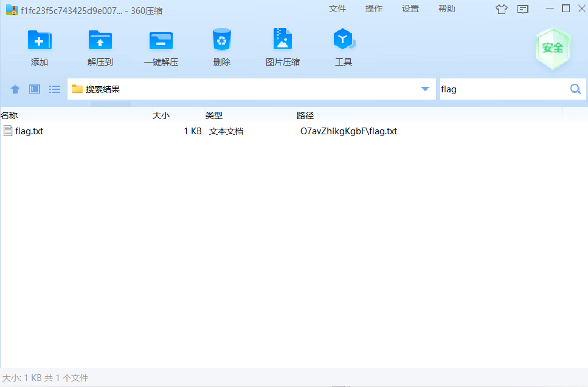Click the 搜索结果 address path field
Image resolution: width=588 pixels, height=387 pixels.
pyautogui.click(x=251, y=89)
